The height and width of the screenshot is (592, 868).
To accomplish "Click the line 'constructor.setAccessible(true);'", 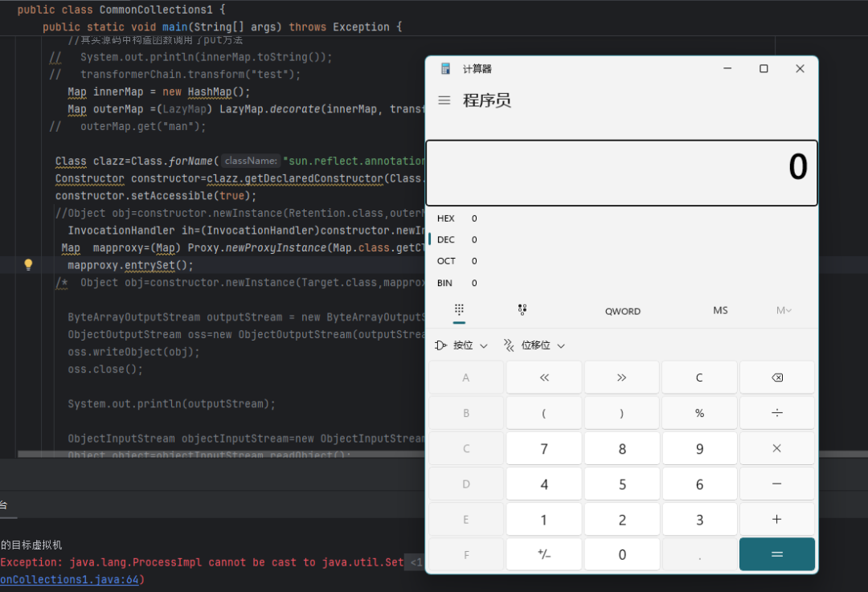I will click(x=156, y=196).
